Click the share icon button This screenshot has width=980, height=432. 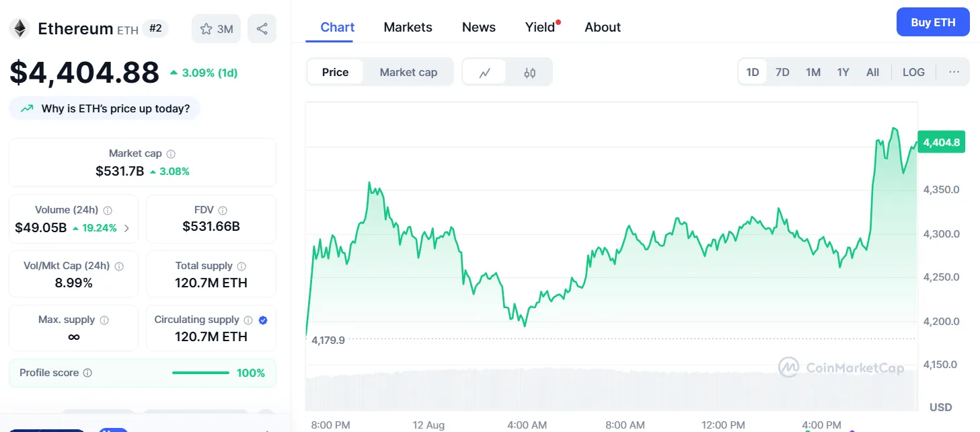pos(262,29)
